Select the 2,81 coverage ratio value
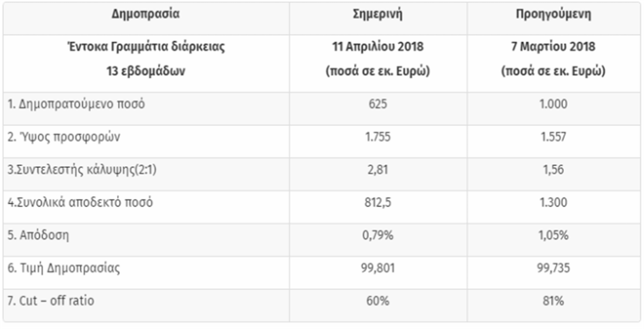The width and height of the screenshot is (644, 329). [378, 170]
